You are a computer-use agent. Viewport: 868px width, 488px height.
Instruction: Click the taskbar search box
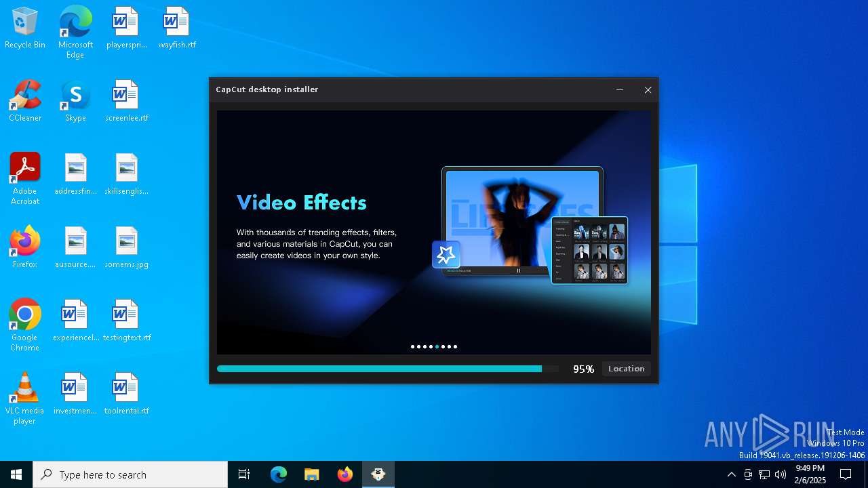(130, 474)
